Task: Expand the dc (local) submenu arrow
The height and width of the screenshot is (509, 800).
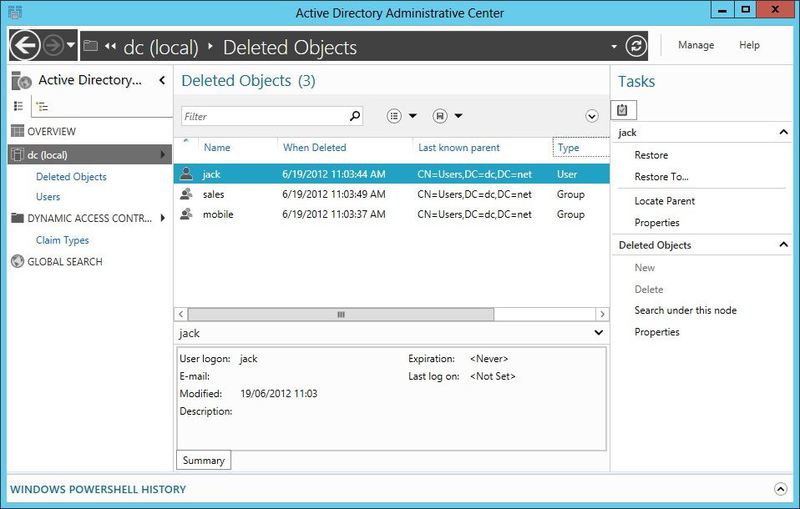Action: [163, 155]
